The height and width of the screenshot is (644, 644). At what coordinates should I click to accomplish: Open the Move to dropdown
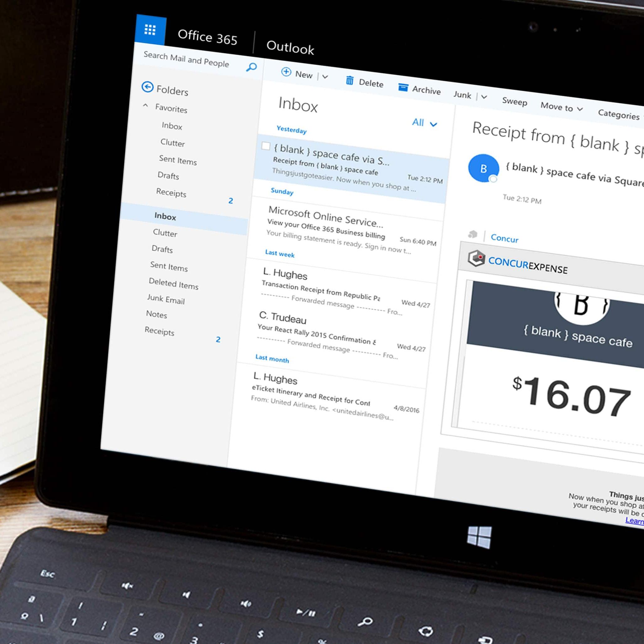click(562, 107)
